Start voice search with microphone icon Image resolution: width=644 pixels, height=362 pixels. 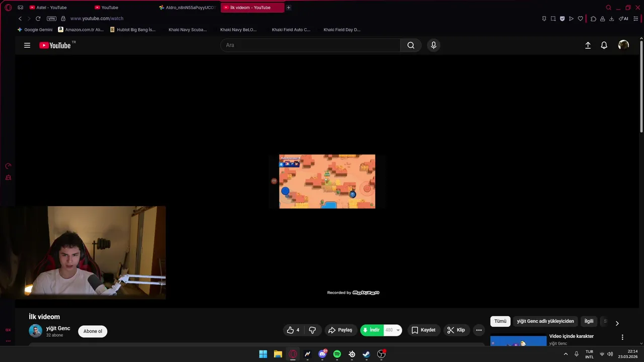[x=434, y=45]
